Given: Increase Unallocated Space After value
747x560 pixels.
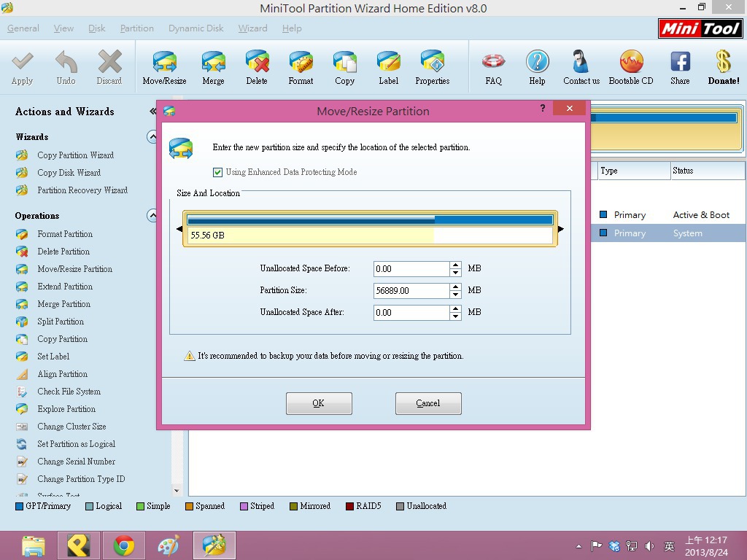Looking at the screenshot, I should tap(456, 309).
